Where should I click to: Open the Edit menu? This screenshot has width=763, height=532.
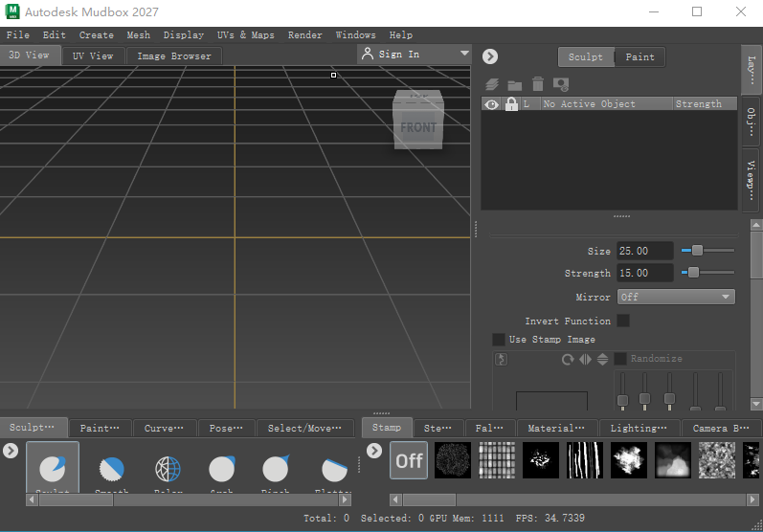(54, 35)
